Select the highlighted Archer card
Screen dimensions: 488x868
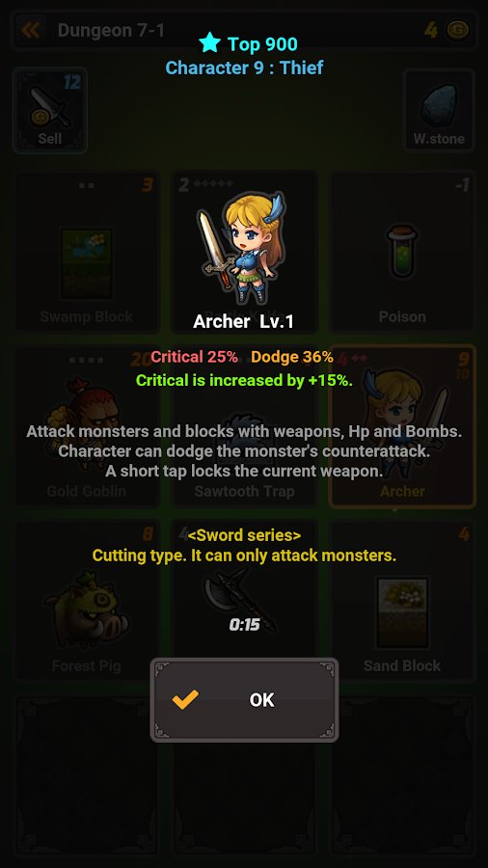point(402,425)
